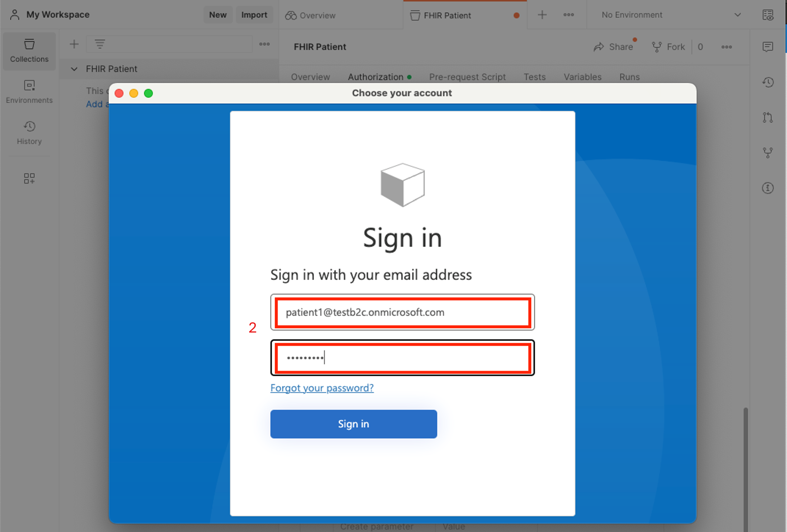This screenshot has width=787, height=532.
Task: Click the changelog history icon in right sidebar
Action: [x=768, y=82]
